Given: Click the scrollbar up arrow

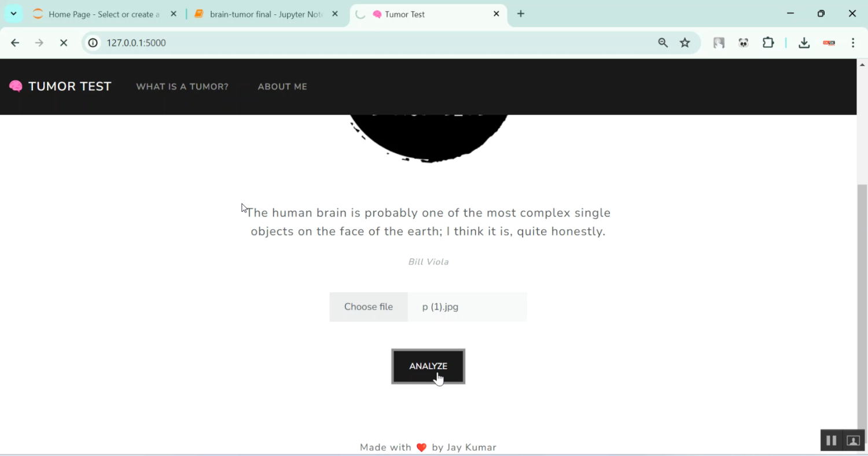Looking at the screenshot, I should pos(862,64).
